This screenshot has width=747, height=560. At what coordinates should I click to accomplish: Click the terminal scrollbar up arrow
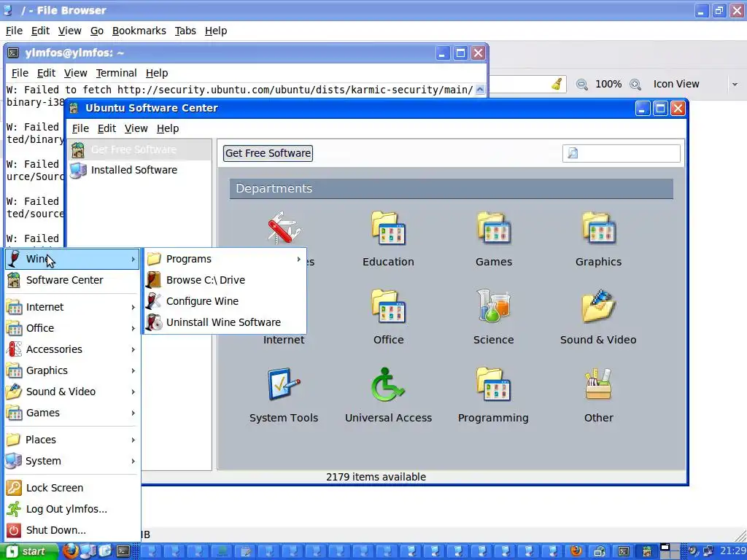point(480,90)
